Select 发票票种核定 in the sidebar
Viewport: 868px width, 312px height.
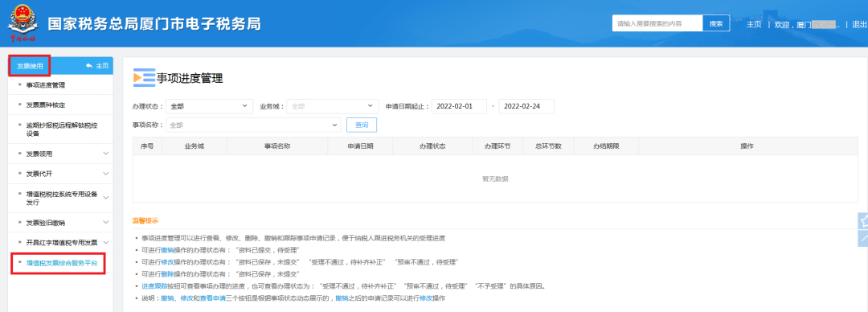tap(46, 105)
